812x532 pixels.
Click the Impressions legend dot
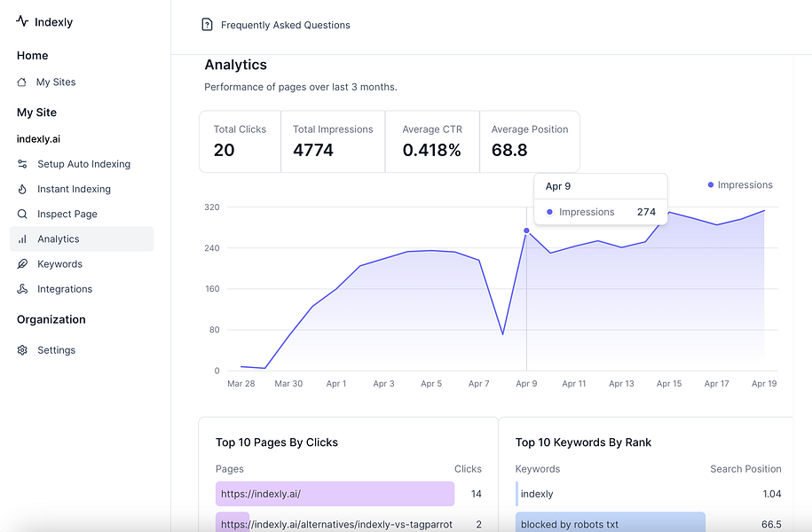pos(711,184)
